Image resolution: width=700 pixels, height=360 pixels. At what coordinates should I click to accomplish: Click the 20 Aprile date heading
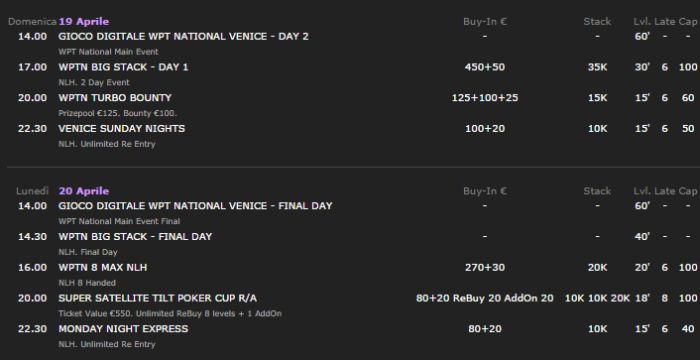(x=84, y=191)
